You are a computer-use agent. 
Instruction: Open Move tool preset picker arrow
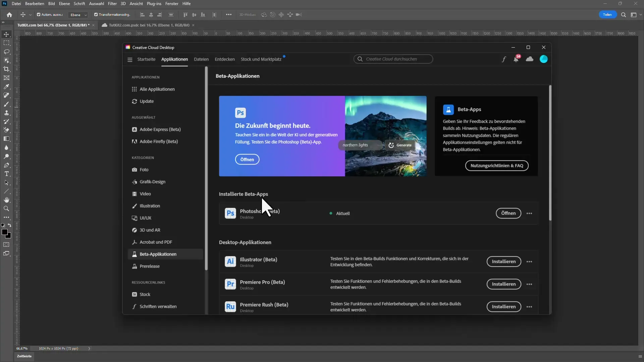[x=30, y=15]
